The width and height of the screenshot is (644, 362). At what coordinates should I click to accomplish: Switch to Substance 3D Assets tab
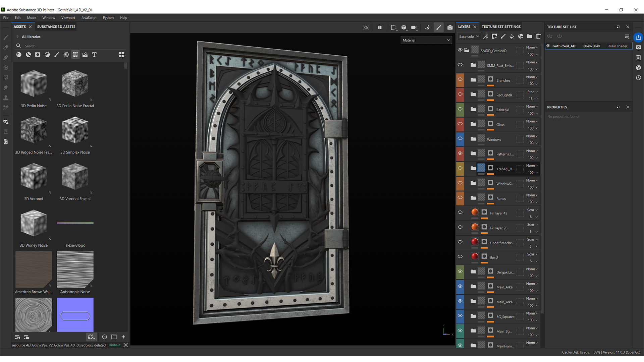tap(56, 27)
